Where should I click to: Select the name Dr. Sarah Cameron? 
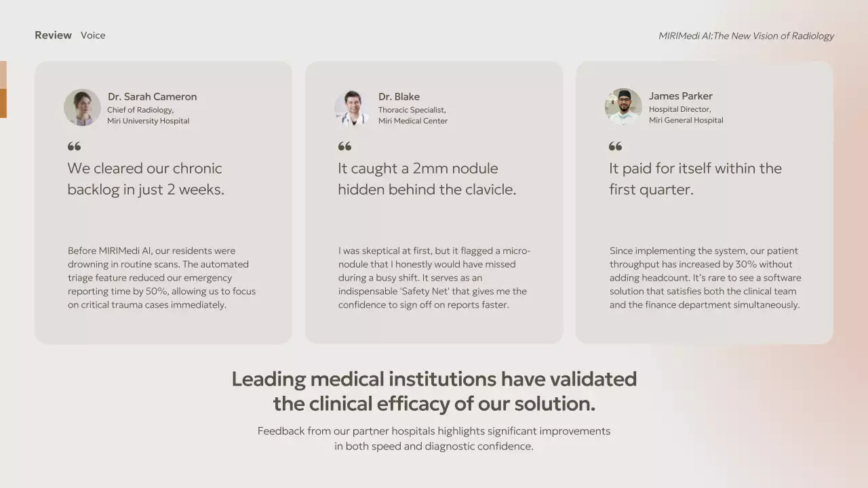(x=152, y=96)
